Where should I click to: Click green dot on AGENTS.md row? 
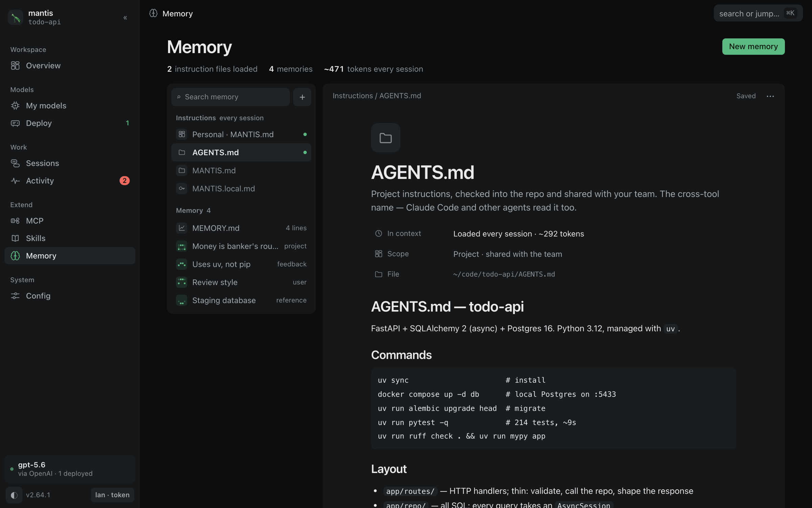(x=305, y=152)
